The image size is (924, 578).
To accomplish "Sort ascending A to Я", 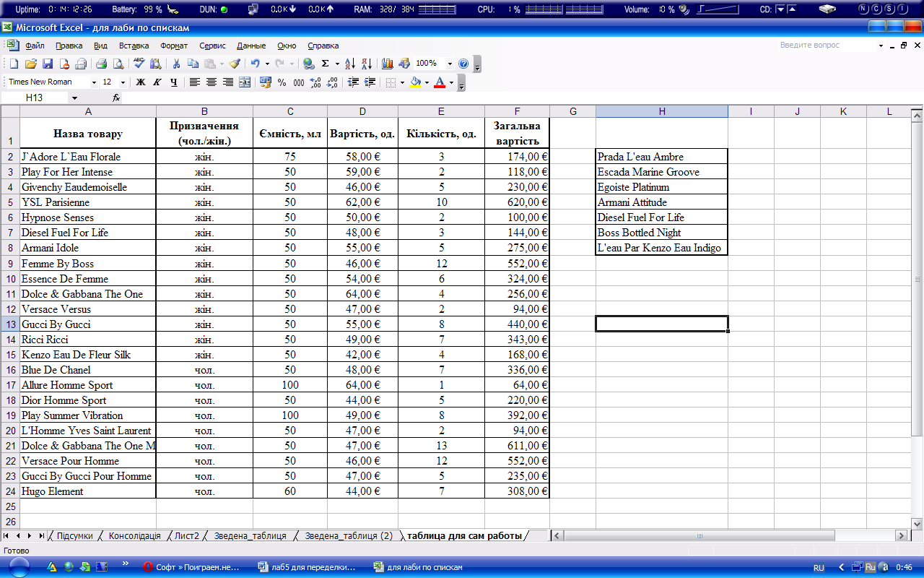I will tap(350, 64).
